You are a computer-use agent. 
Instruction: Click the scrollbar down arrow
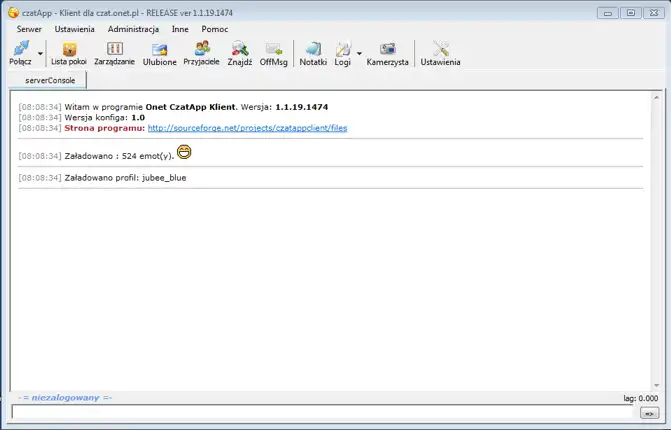tap(656, 386)
